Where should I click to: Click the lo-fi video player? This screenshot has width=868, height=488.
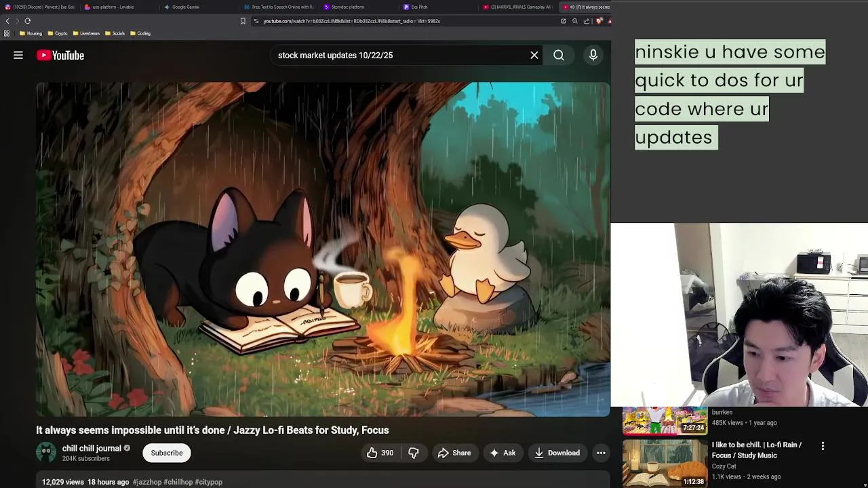(x=323, y=249)
